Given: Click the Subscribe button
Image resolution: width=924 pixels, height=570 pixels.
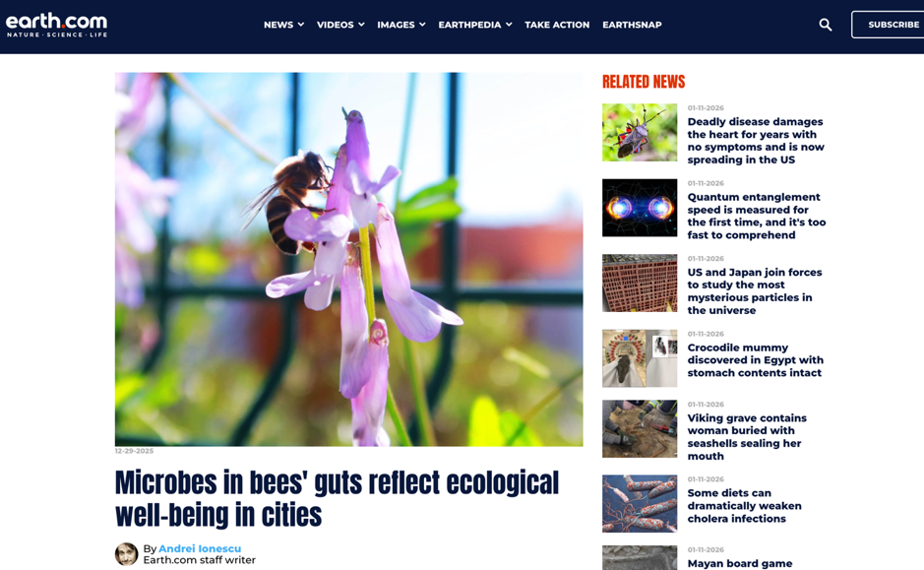Looking at the screenshot, I should (x=888, y=25).
